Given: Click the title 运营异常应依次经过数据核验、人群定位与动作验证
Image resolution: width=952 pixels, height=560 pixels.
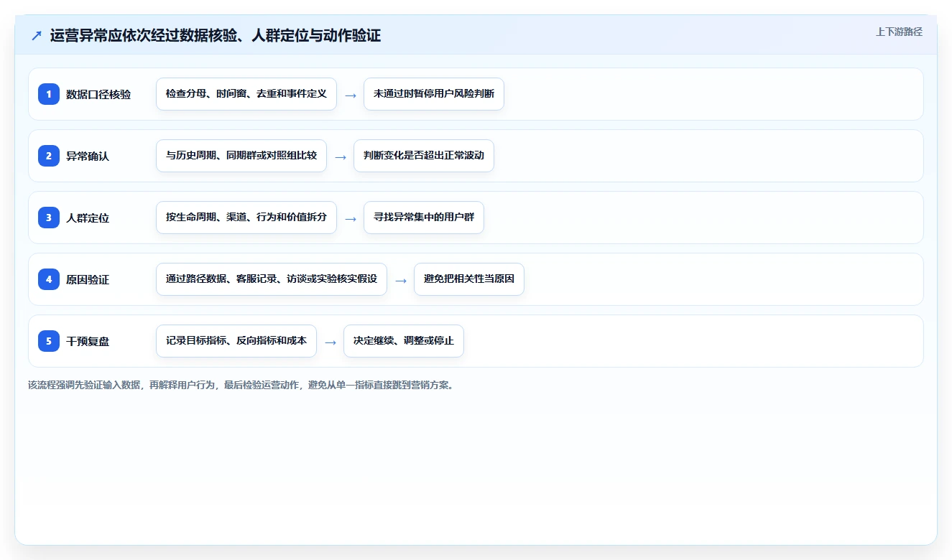Looking at the screenshot, I should point(216,35).
